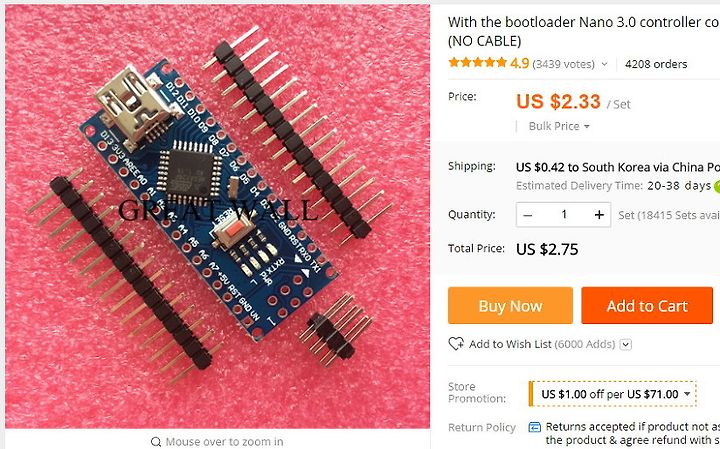Click the shipping to South Korea option

[618, 167]
